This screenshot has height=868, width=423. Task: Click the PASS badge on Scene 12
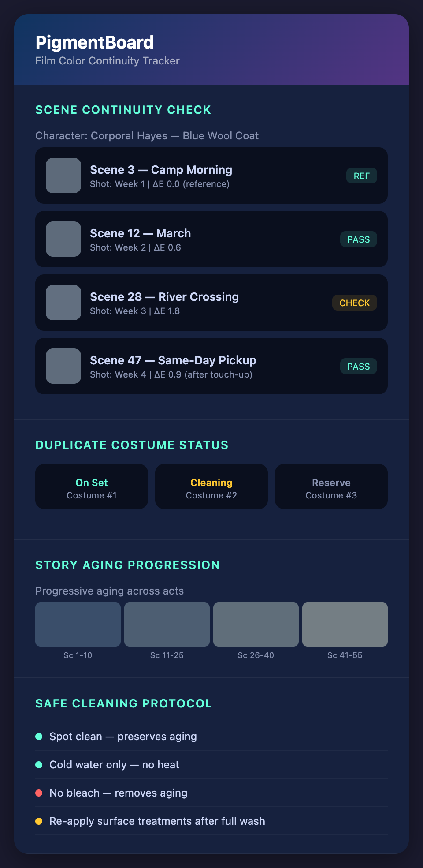point(358,239)
